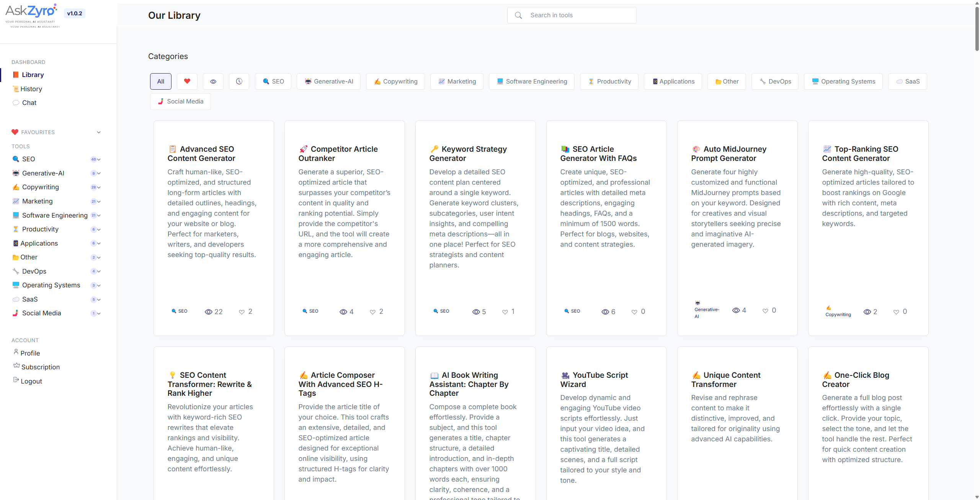
Task: Favourite the Top-Ranking SEO Content Generator card
Action: coord(896,312)
